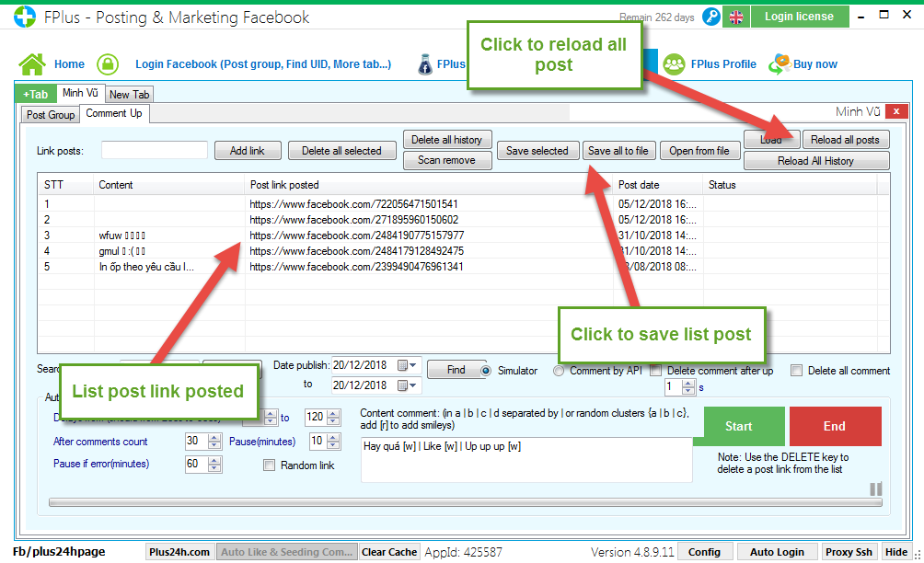Open the +Tab green tab

(35, 94)
